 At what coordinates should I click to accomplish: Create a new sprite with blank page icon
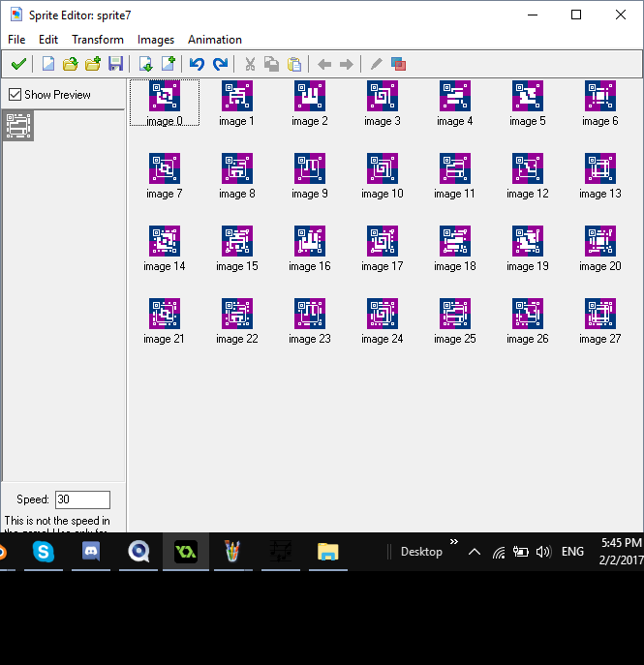tap(48, 65)
